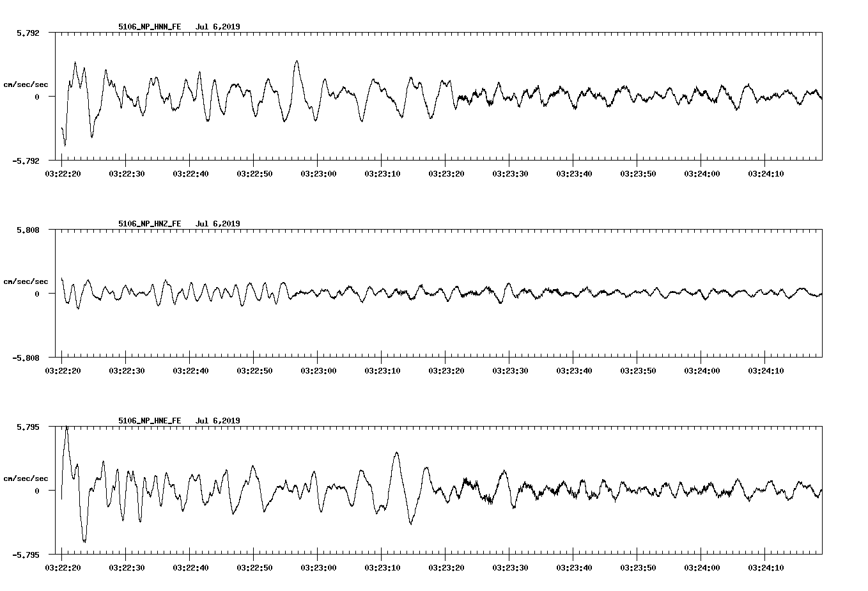The image size is (868, 591).
Task: Click the 5.795 upper axis value
Action: tap(28, 427)
